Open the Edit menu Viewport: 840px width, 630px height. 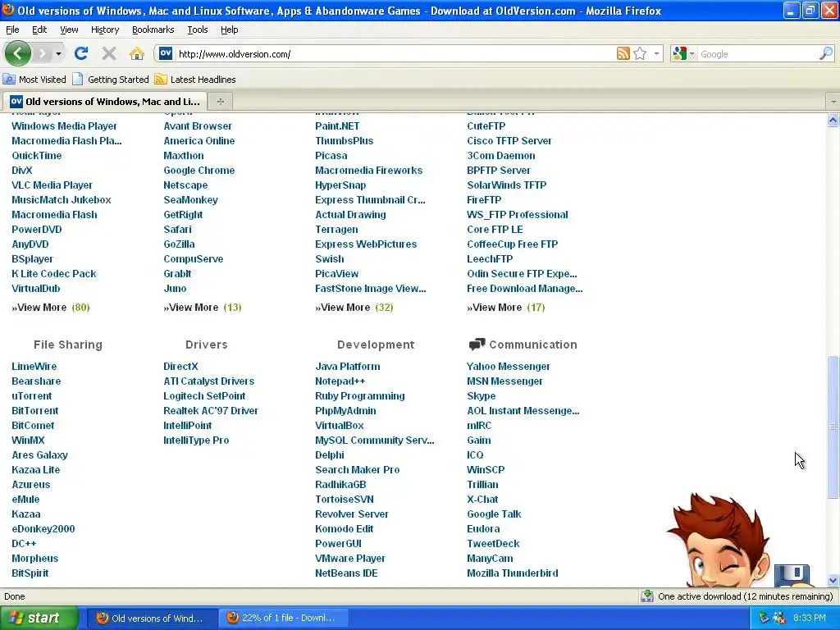click(39, 30)
